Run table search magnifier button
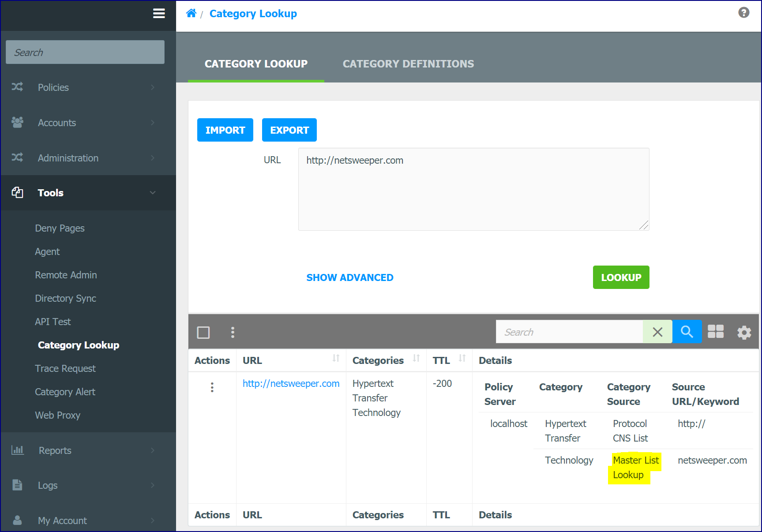The width and height of the screenshot is (762, 532). pos(687,332)
